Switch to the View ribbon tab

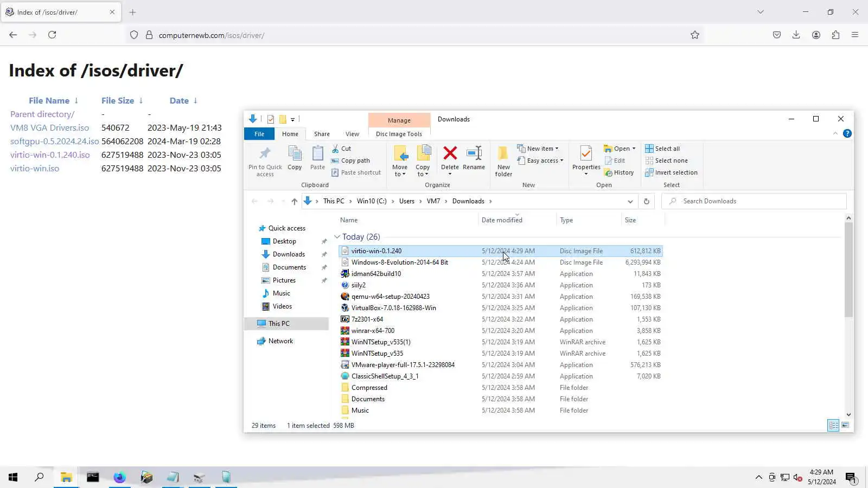coord(352,134)
